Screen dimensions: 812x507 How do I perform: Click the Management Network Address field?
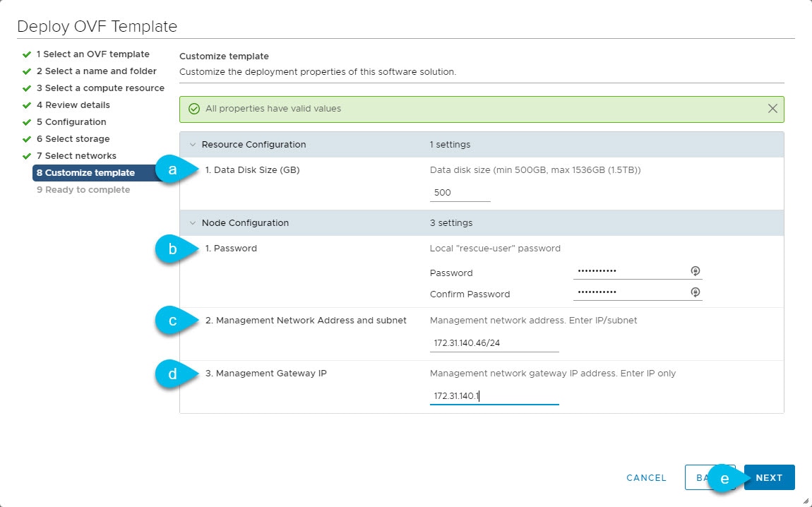coord(494,343)
